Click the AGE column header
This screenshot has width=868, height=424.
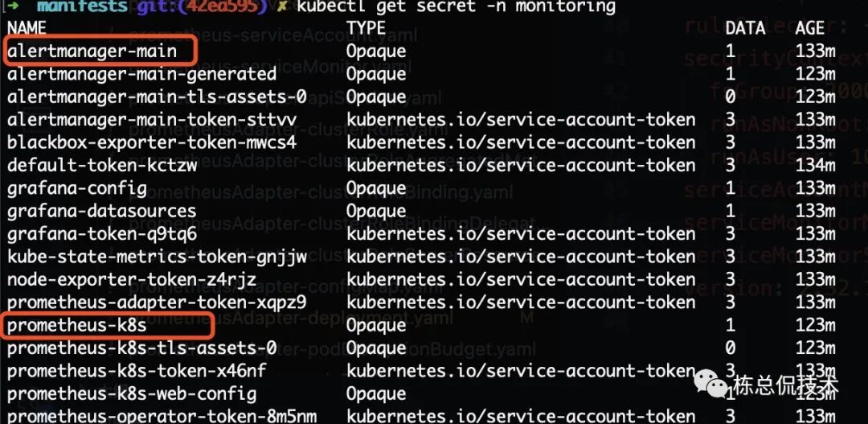pyautogui.click(x=810, y=28)
